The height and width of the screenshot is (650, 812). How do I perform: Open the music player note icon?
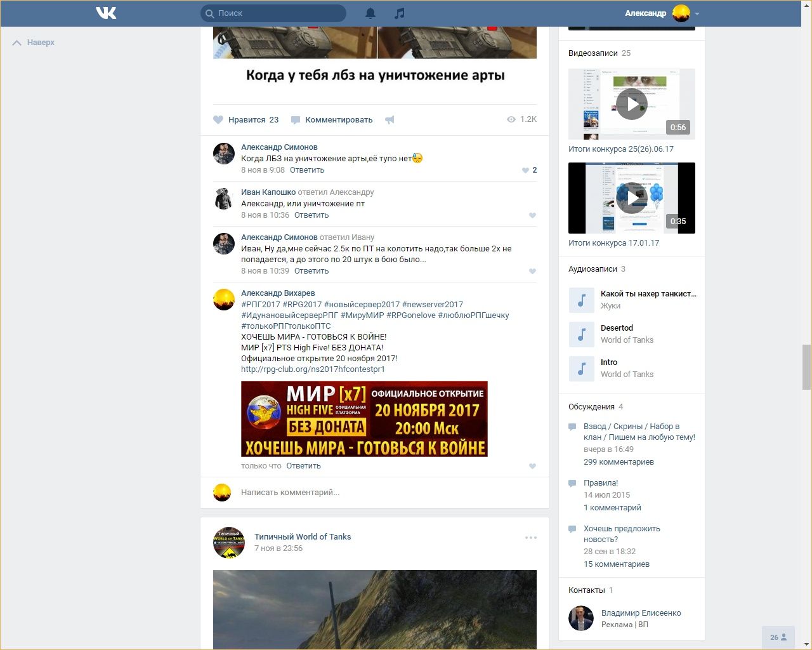399,13
